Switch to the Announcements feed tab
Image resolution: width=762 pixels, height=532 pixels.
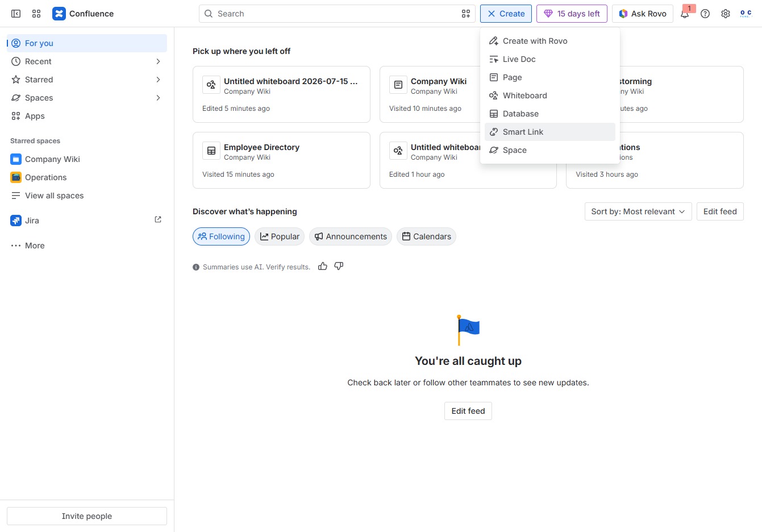click(x=351, y=236)
